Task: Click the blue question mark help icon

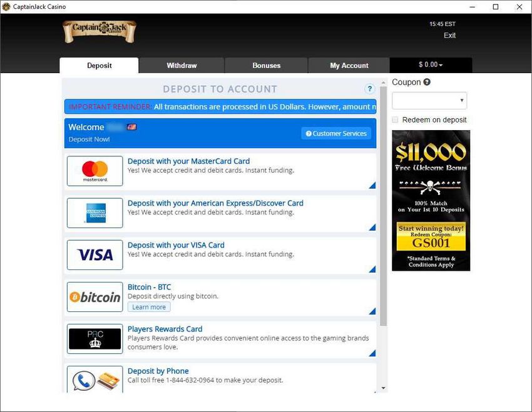Action: coord(370,89)
